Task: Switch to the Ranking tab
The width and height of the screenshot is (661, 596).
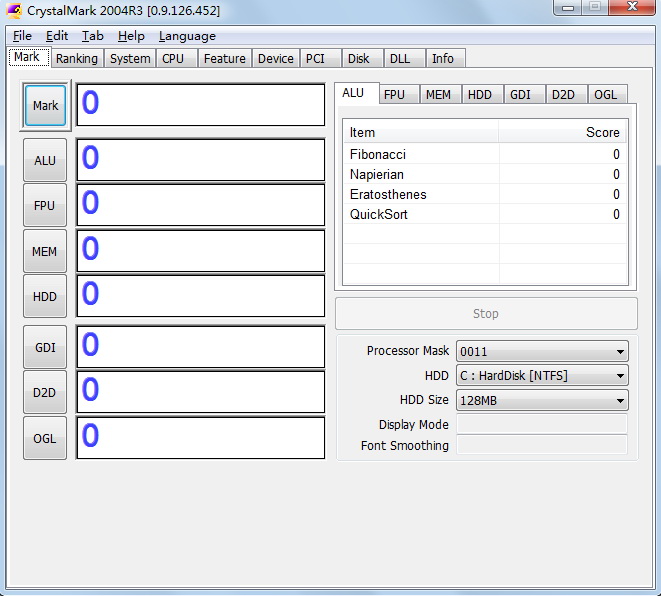Action: coord(77,58)
